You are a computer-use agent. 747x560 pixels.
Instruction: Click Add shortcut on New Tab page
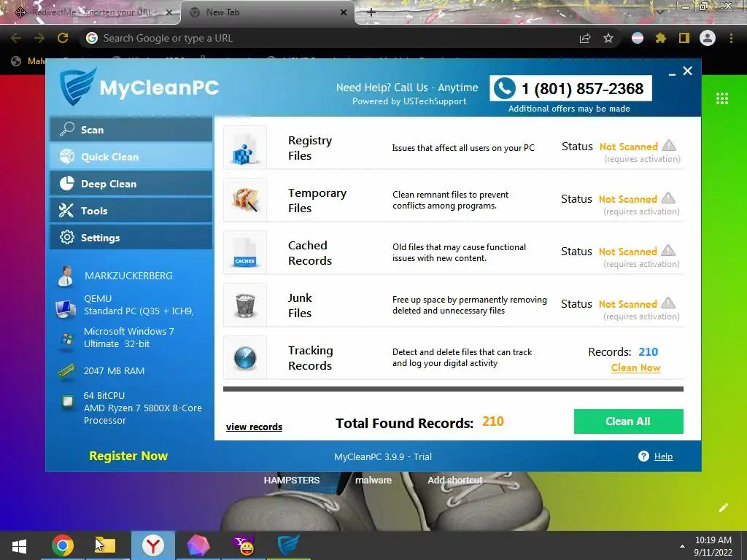click(455, 480)
